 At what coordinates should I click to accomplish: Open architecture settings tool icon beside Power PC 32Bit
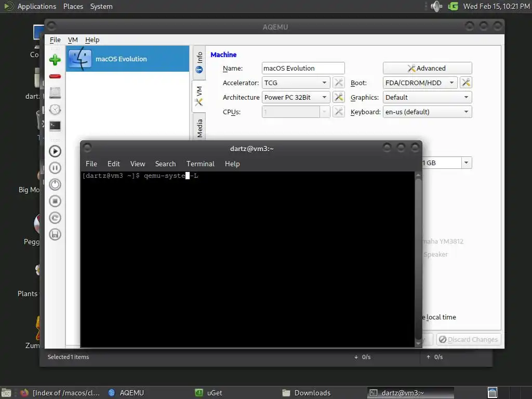[339, 97]
